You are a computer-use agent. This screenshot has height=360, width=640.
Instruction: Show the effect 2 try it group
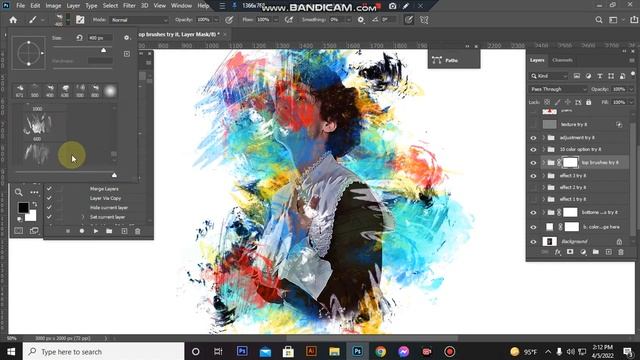pyautogui.click(x=533, y=187)
